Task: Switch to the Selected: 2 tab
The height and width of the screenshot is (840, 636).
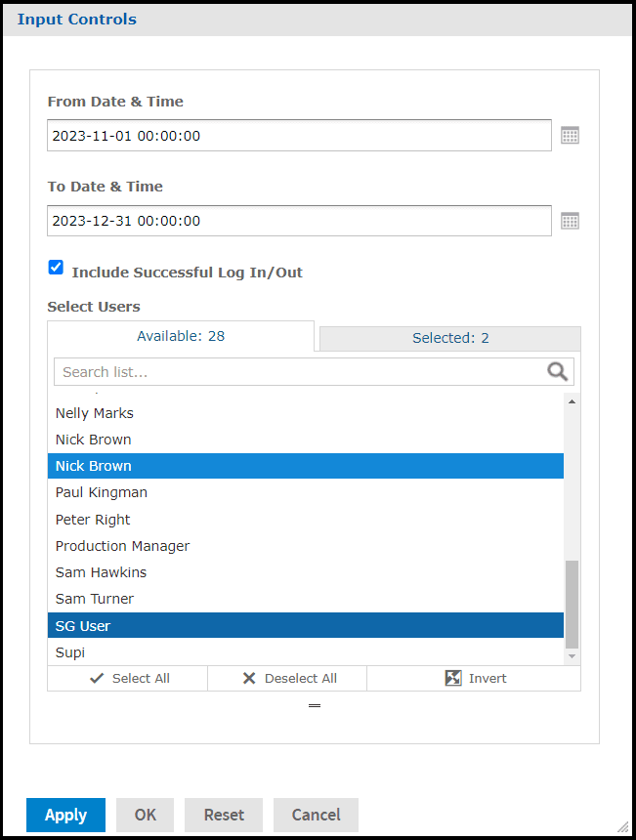Action: coord(449,337)
